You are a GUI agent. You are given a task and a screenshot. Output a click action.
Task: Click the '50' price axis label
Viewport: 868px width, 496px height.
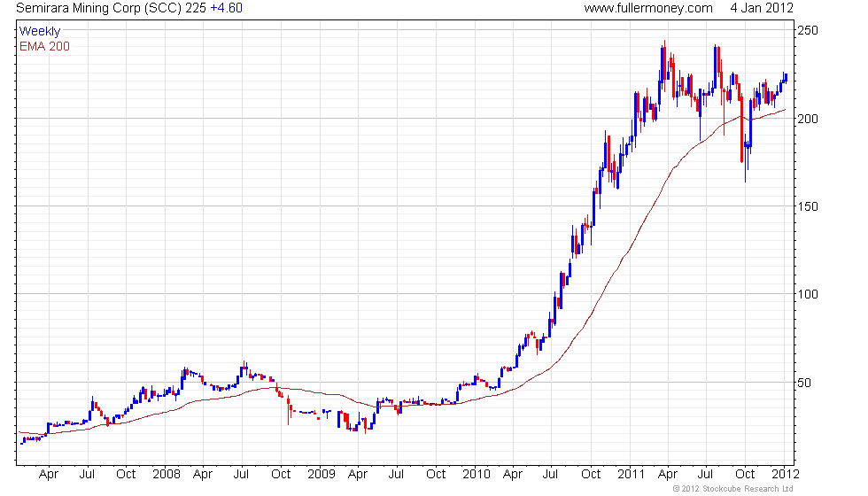pyautogui.click(x=804, y=383)
